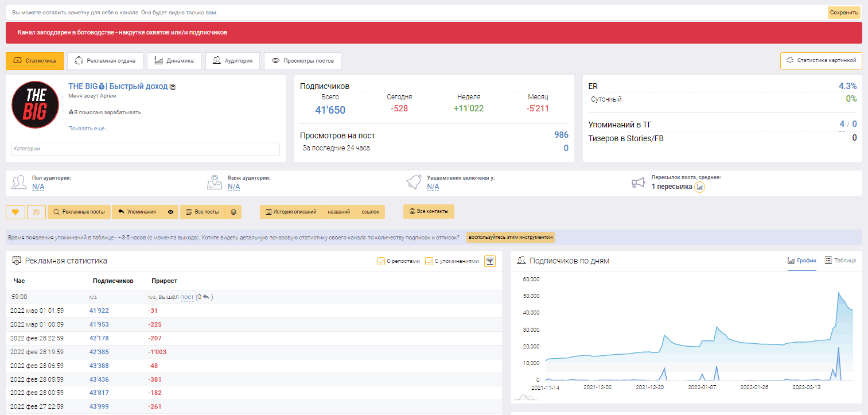Click the red botting warning banner
This screenshot has height=415, width=868.
[x=434, y=33]
